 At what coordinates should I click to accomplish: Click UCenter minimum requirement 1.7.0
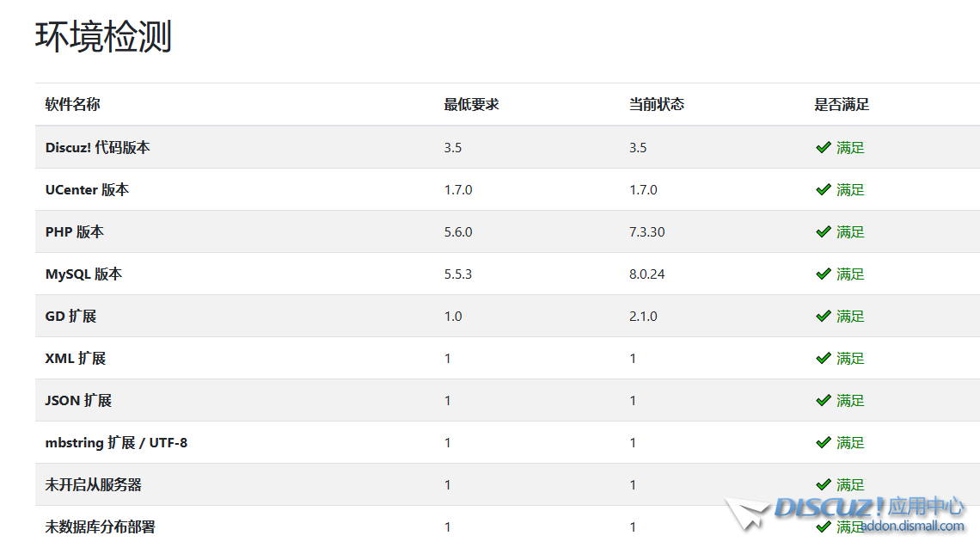(x=458, y=189)
